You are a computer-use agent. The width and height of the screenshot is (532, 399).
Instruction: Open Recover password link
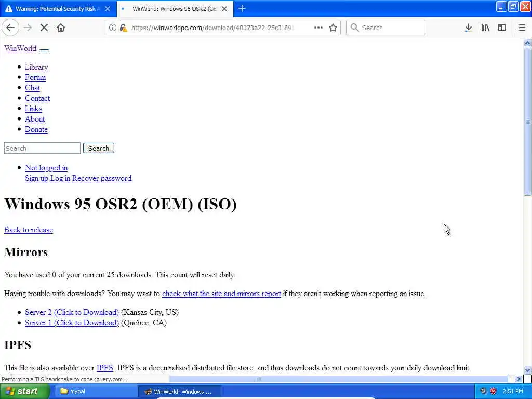click(x=102, y=178)
